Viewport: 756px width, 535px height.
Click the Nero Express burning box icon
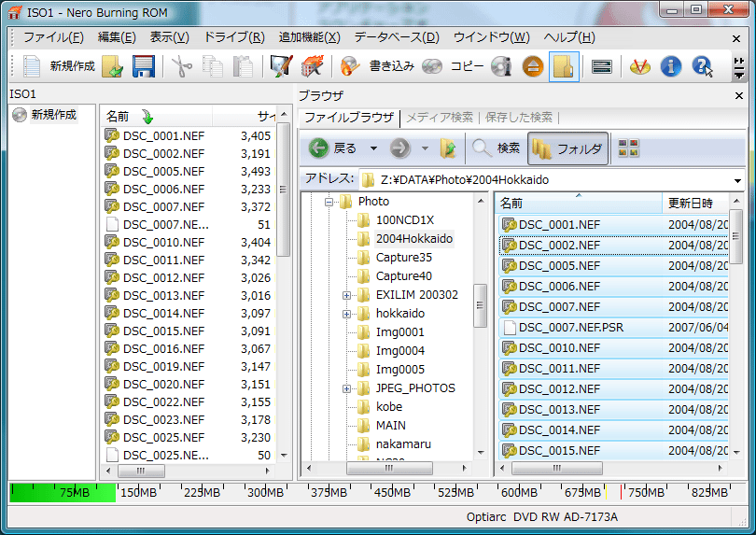pyautogui.click(x=312, y=66)
